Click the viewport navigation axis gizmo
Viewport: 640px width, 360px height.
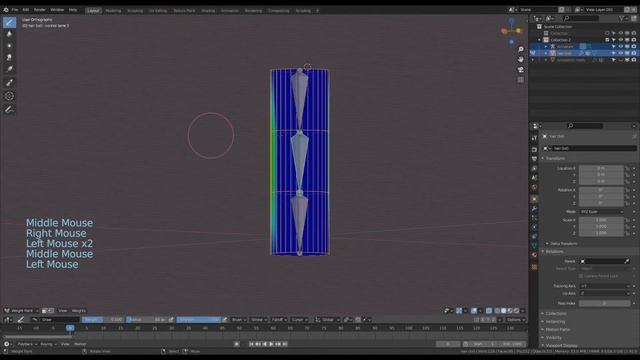coord(511,31)
